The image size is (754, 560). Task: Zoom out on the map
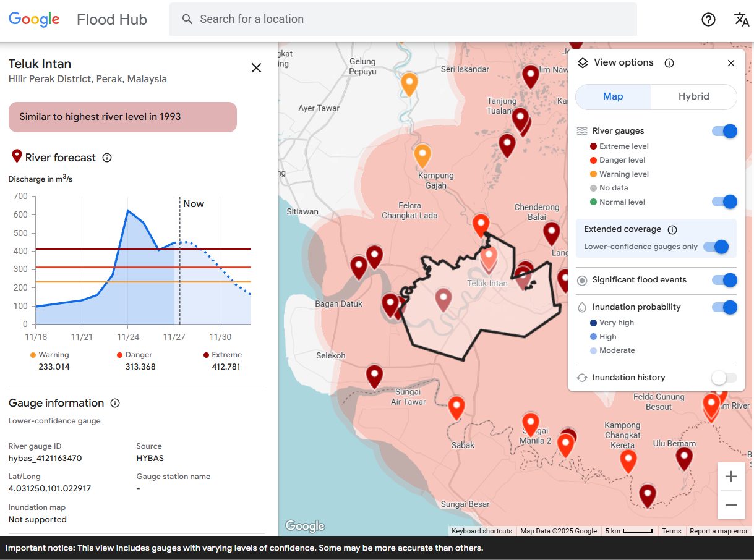pos(731,505)
